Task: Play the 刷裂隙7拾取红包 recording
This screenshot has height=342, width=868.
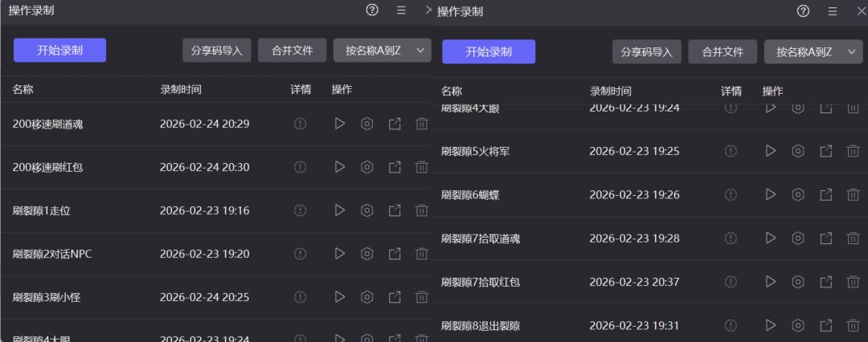Action: pyautogui.click(x=771, y=282)
